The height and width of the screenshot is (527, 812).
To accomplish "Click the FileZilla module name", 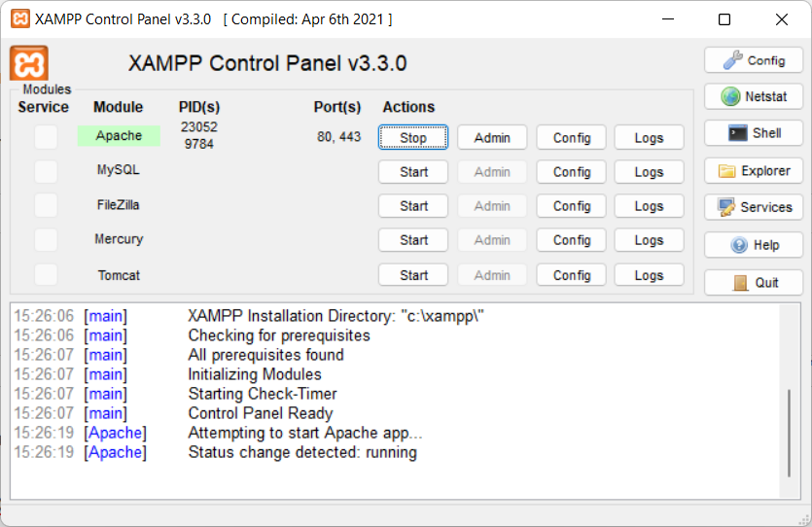I will point(118,205).
